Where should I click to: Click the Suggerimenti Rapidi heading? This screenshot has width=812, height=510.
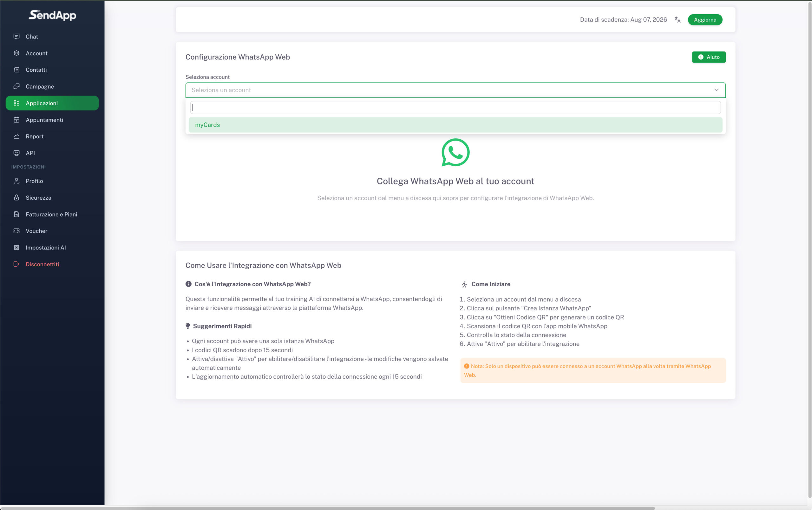222,326
